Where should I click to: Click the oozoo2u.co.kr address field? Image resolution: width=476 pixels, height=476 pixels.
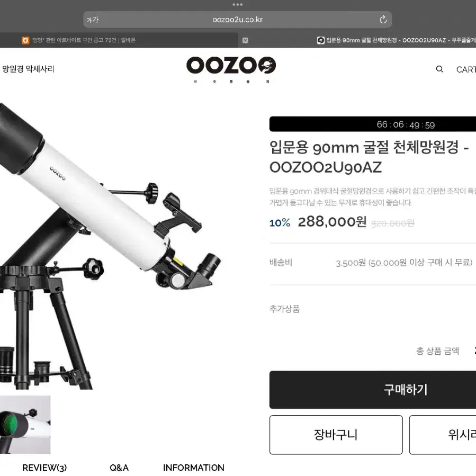coord(237,20)
